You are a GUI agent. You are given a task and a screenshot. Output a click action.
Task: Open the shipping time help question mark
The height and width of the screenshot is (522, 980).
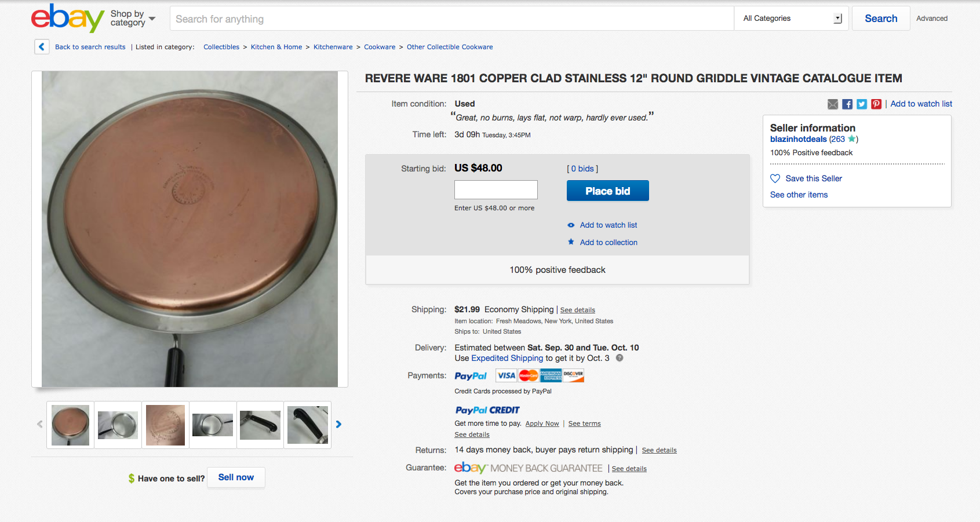618,358
